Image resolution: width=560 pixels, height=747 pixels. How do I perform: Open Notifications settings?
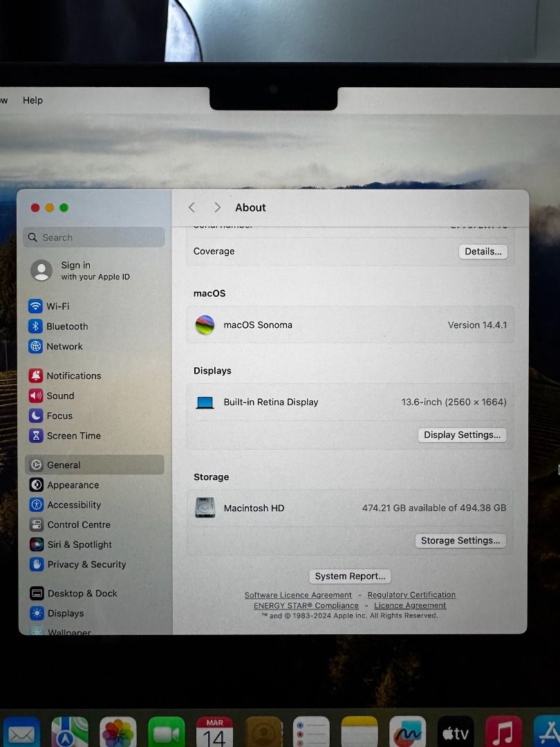point(65,376)
